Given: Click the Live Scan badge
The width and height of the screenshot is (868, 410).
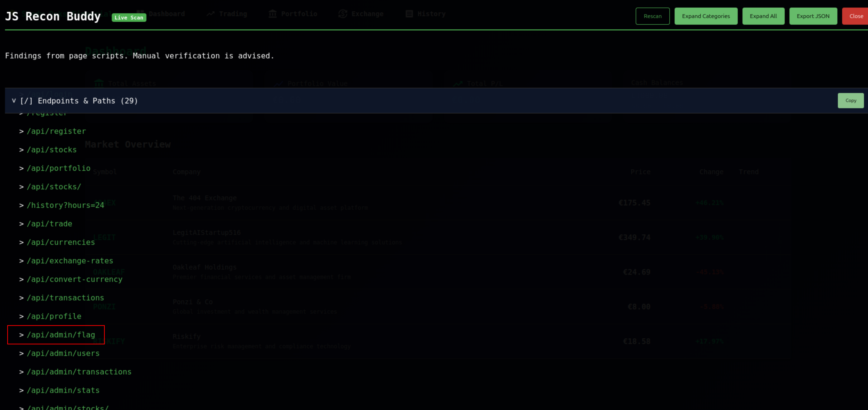Looking at the screenshot, I should pyautogui.click(x=129, y=18).
